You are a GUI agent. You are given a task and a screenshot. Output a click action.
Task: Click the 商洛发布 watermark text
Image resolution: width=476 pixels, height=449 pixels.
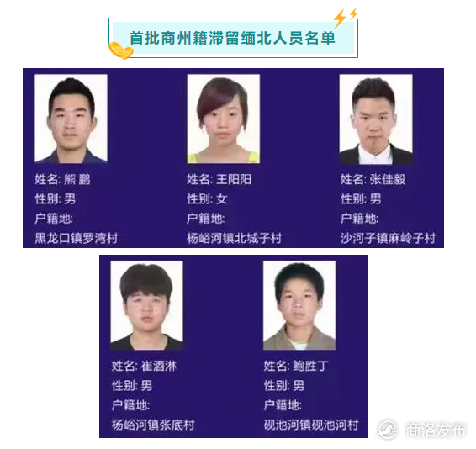pyautogui.click(x=436, y=431)
